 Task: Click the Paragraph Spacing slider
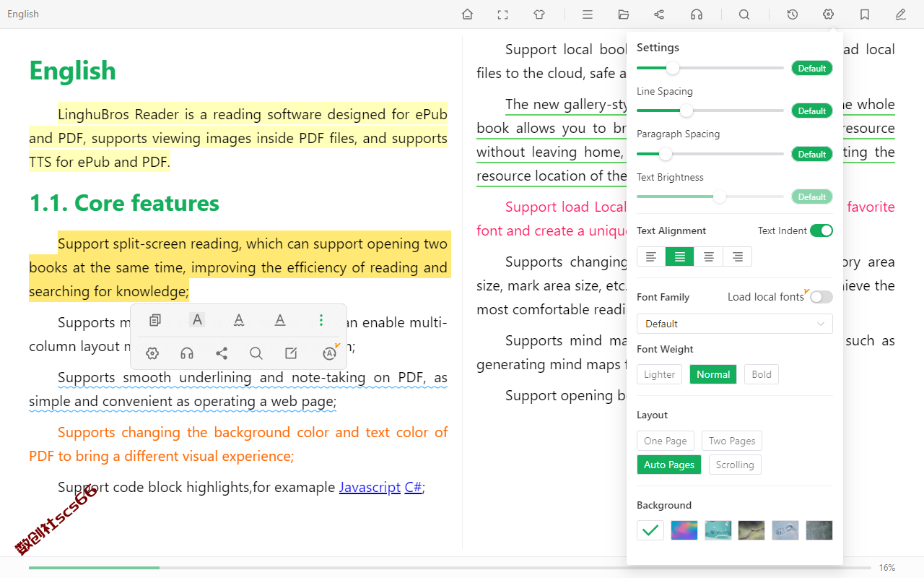pos(710,154)
